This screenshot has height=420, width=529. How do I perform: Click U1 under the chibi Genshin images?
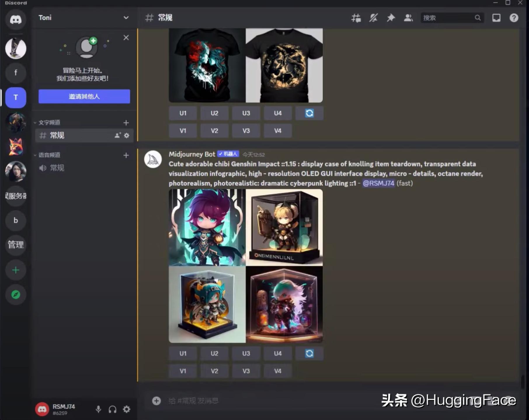coord(183,353)
